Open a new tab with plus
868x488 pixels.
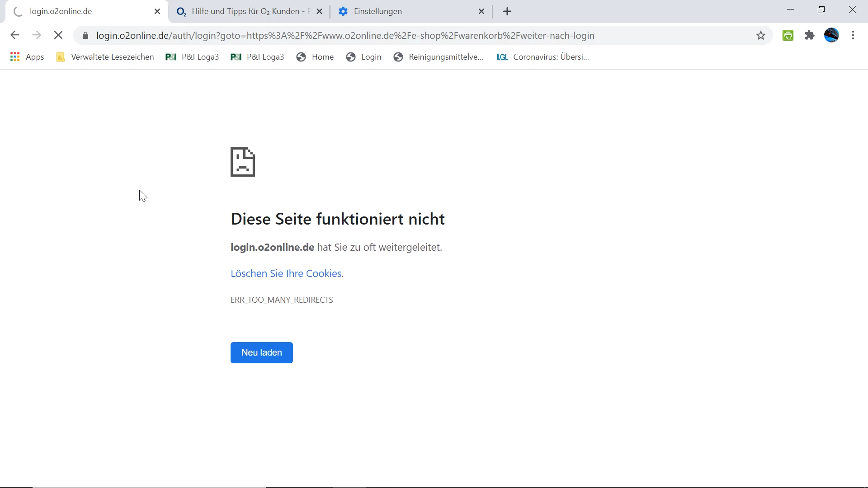point(507,12)
